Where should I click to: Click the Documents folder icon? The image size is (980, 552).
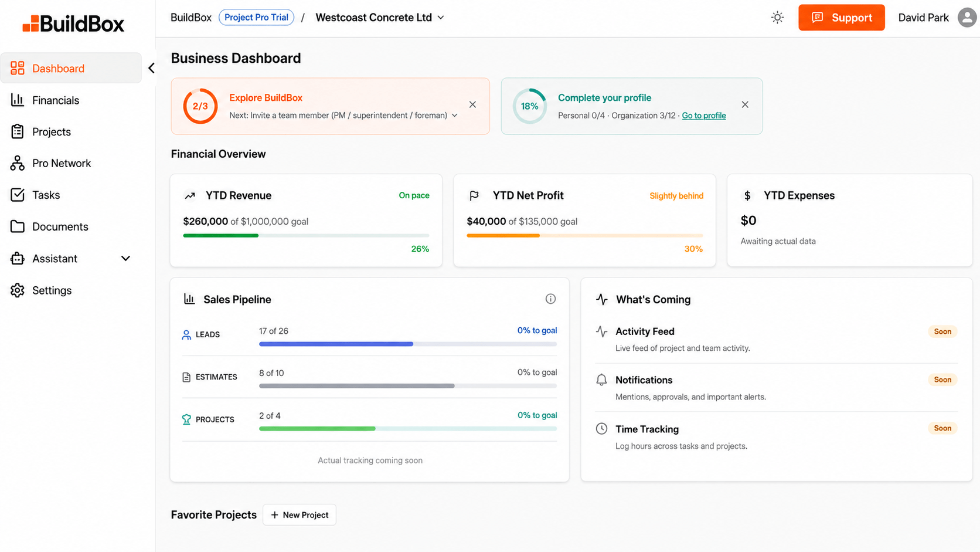tap(18, 226)
